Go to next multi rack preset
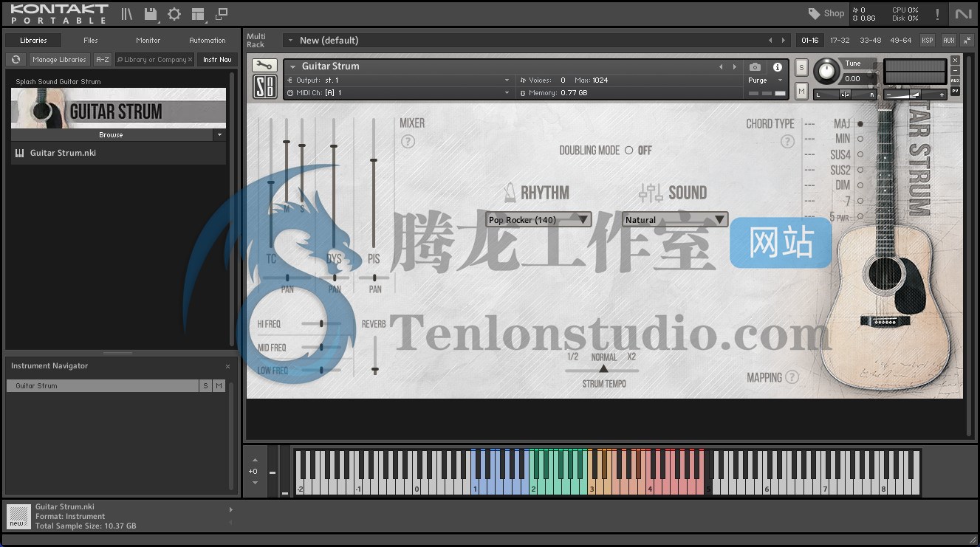The height and width of the screenshot is (547, 980). pyautogui.click(x=784, y=41)
